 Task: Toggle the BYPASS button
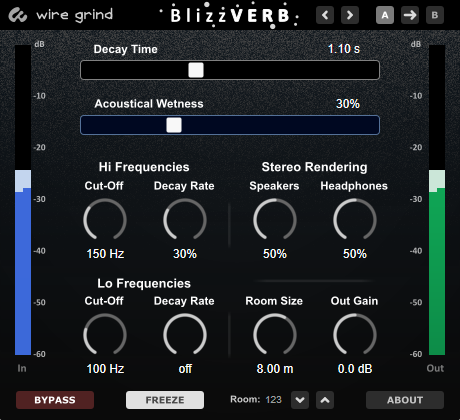pyautogui.click(x=55, y=400)
